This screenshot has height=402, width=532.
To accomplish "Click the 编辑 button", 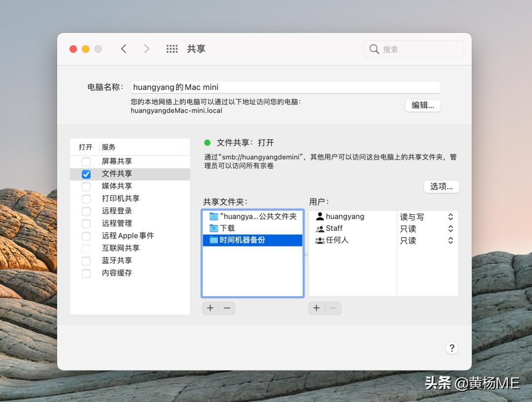I will (x=422, y=105).
